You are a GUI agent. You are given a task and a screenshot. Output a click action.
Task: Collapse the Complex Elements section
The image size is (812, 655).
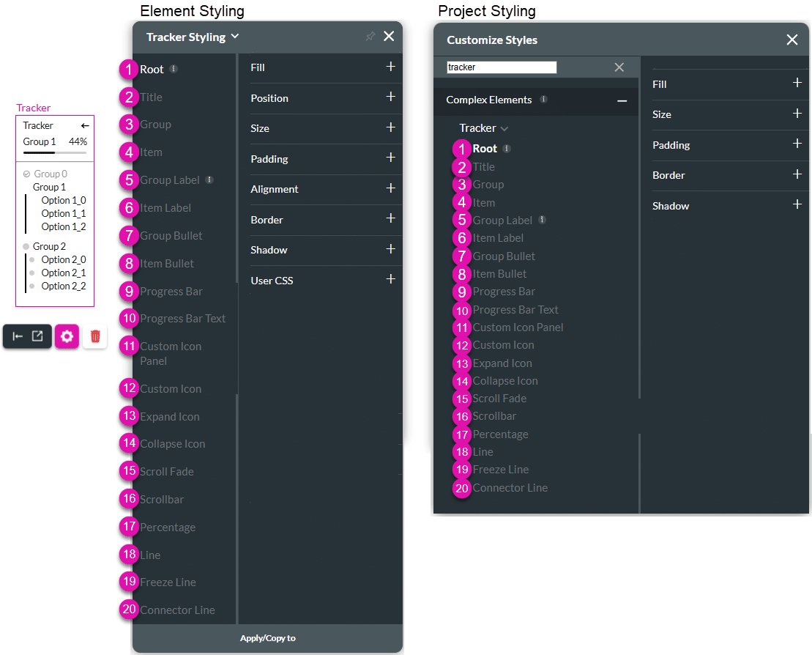coord(622,100)
